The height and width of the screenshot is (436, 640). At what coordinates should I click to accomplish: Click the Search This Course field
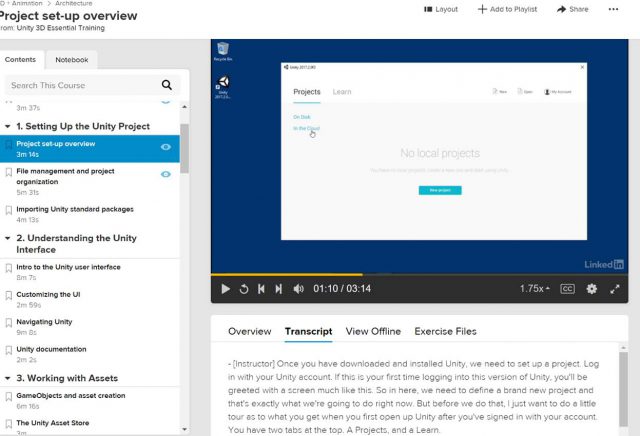tap(92, 85)
